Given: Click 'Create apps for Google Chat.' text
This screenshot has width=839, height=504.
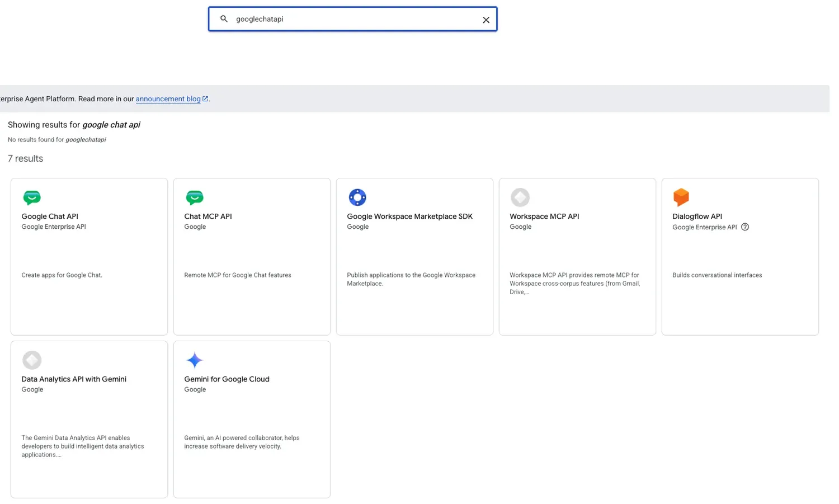Looking at the screenshot, I should click(x=62, y=275).
